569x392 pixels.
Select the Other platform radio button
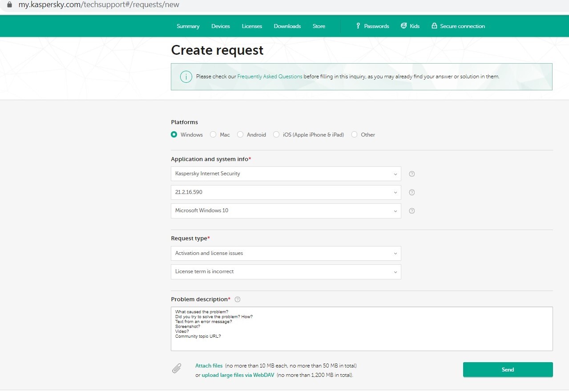(355, 134)
